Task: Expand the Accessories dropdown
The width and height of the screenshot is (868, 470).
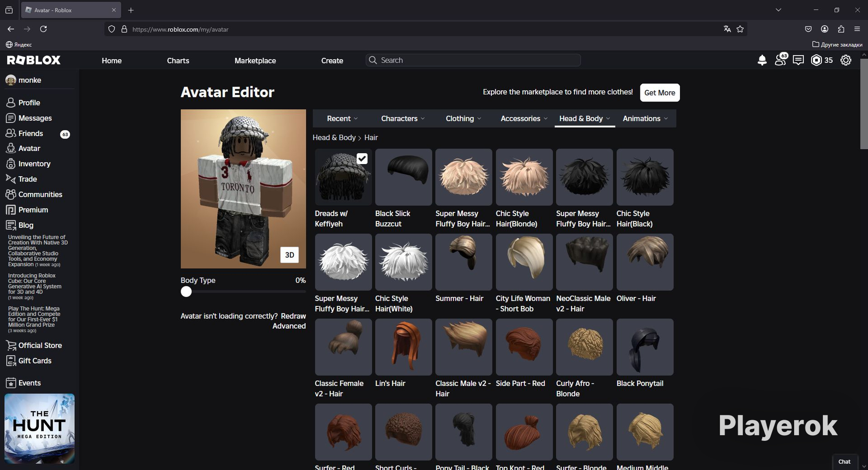Action: [x=524, y=118]
